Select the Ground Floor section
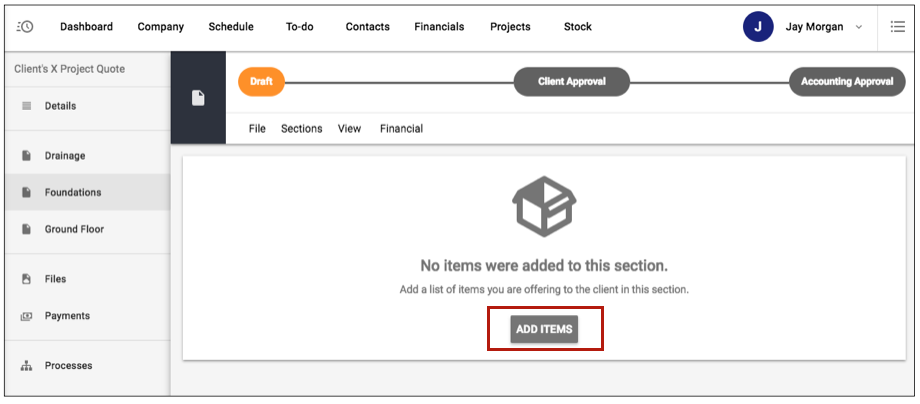Screen dimensions: 920x404 (74, 229)
